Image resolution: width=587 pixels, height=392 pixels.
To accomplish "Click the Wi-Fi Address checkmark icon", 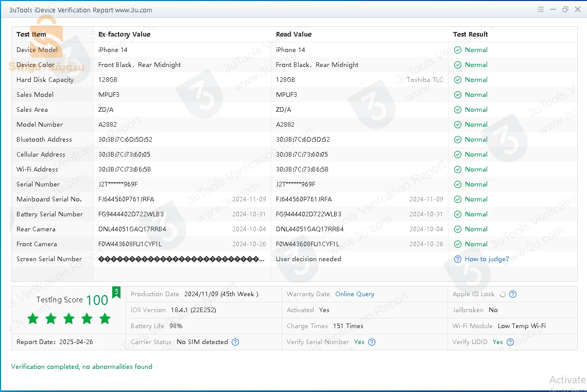I will [x=457, y=169].
